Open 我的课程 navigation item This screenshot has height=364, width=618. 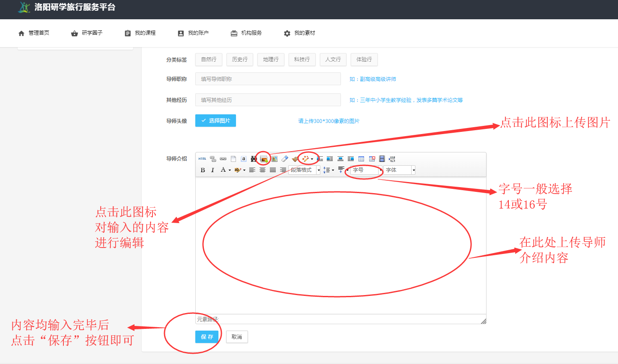coord(140,33)
